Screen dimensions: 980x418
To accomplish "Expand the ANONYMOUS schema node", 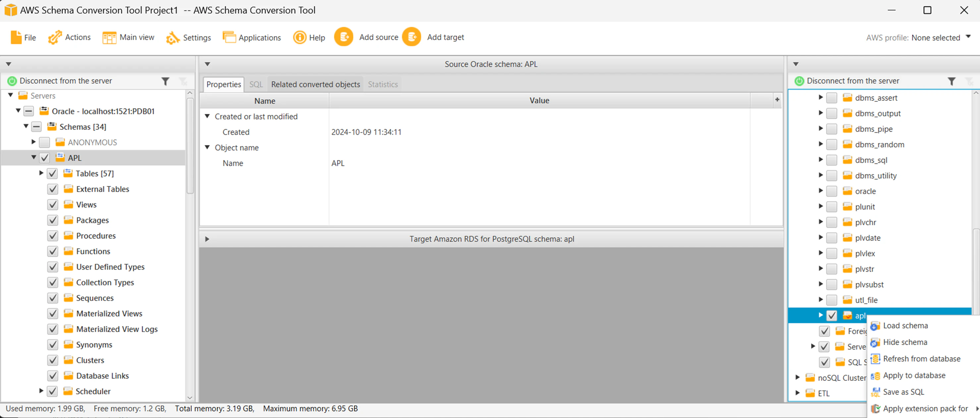I will [x=33, y=142].
